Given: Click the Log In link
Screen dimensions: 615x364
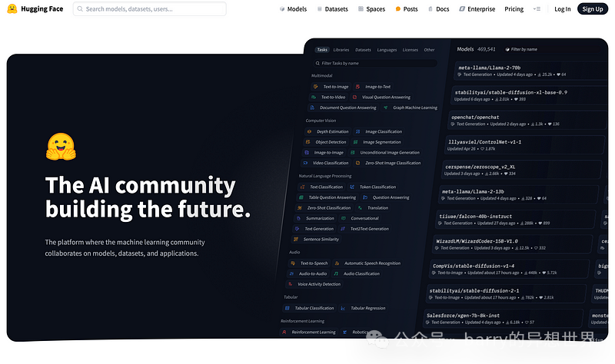Looking at the screenshot, I should (563, 8).
